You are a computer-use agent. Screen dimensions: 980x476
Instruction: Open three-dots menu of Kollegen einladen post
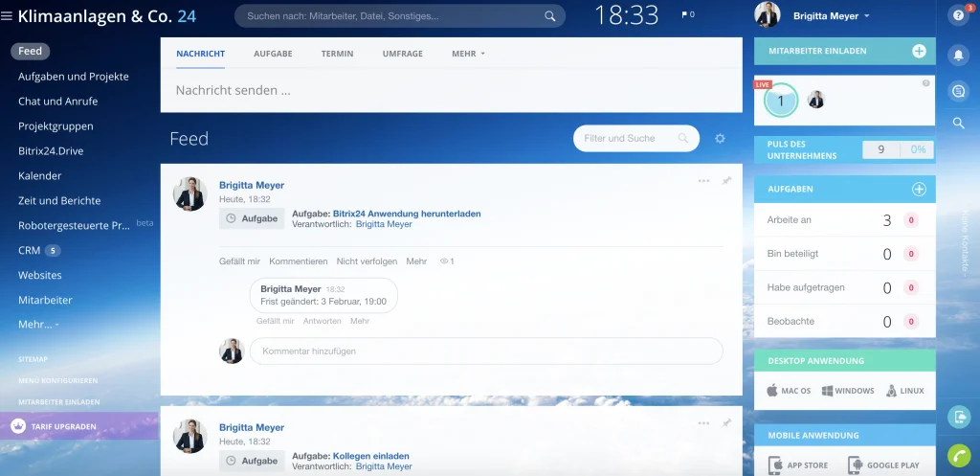pos(703,423)
